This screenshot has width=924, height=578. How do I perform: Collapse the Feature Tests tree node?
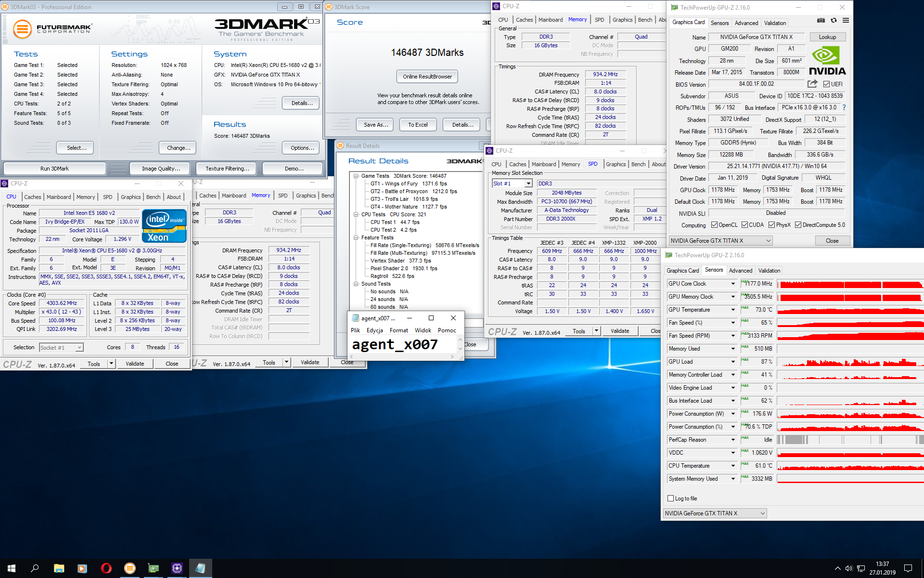356,237
